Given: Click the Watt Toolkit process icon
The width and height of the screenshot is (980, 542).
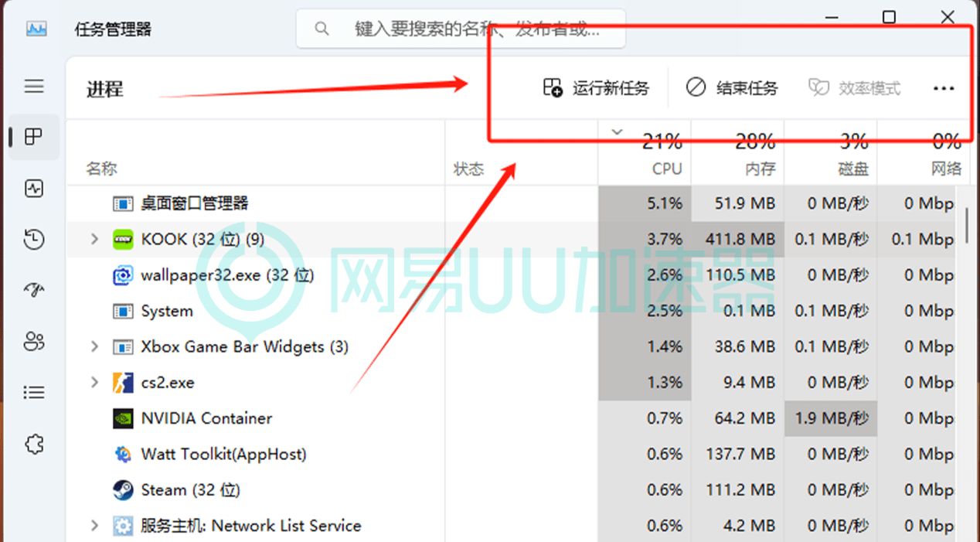Looking at the screenshot, I should pos(123,455).
